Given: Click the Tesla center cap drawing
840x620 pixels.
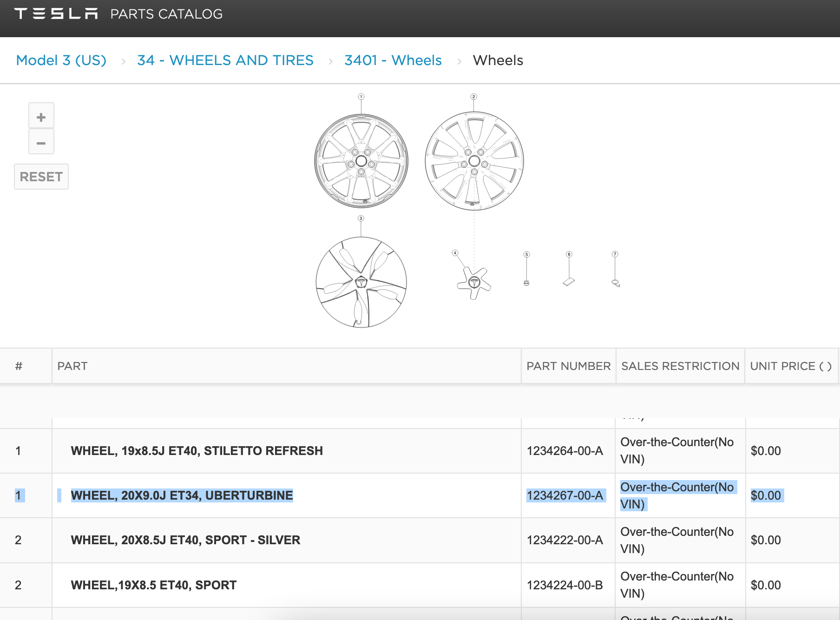Looking at the screenshot, I should point(474,283).
